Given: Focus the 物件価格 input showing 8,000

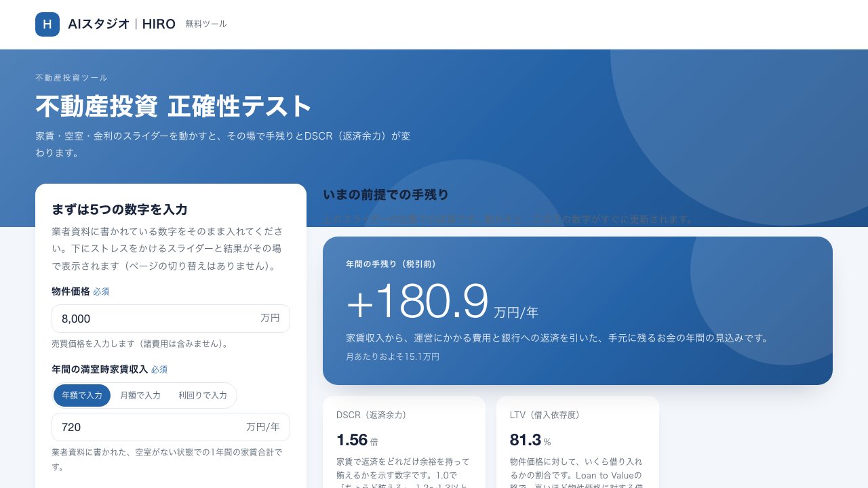Looking at the screenshot, I should [x=171, y=319].
